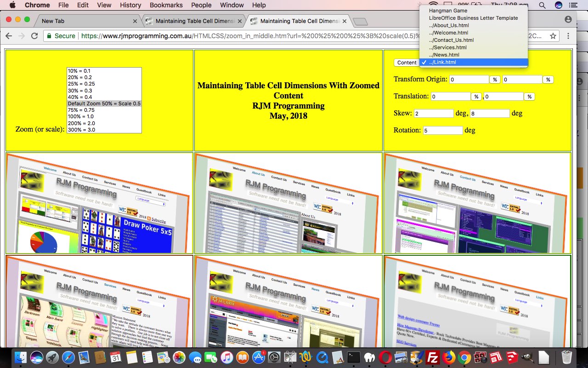The image size is (588, 368).
Task: Toggle the % unit on the Translation field
Action: (476, 96)
